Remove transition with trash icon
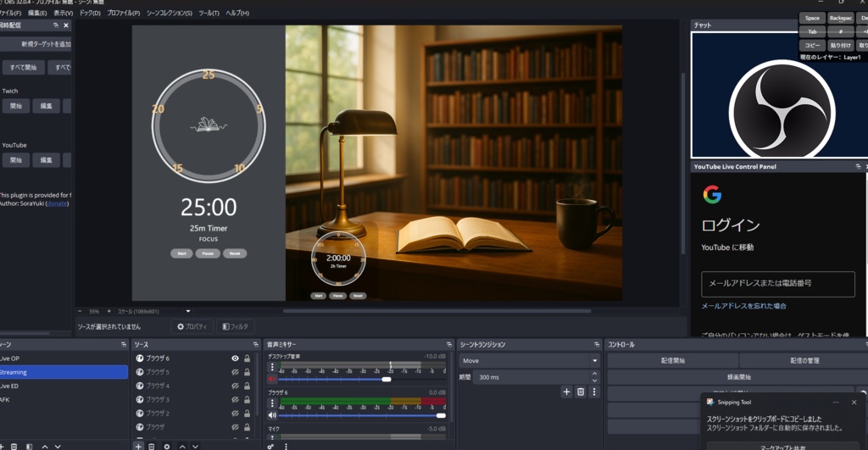 tap(580, 392)
